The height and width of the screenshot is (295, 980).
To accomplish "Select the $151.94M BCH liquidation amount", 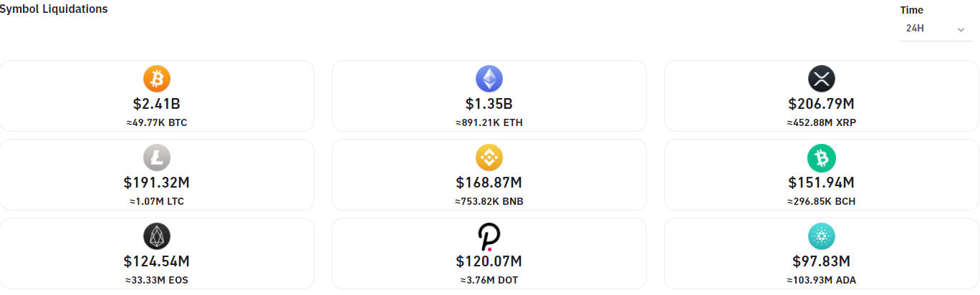I will (822, 183).
